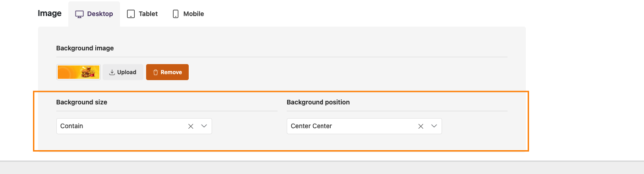Click the Upload button text
This screenshot has height=174, width=644.
coord(127,72)
